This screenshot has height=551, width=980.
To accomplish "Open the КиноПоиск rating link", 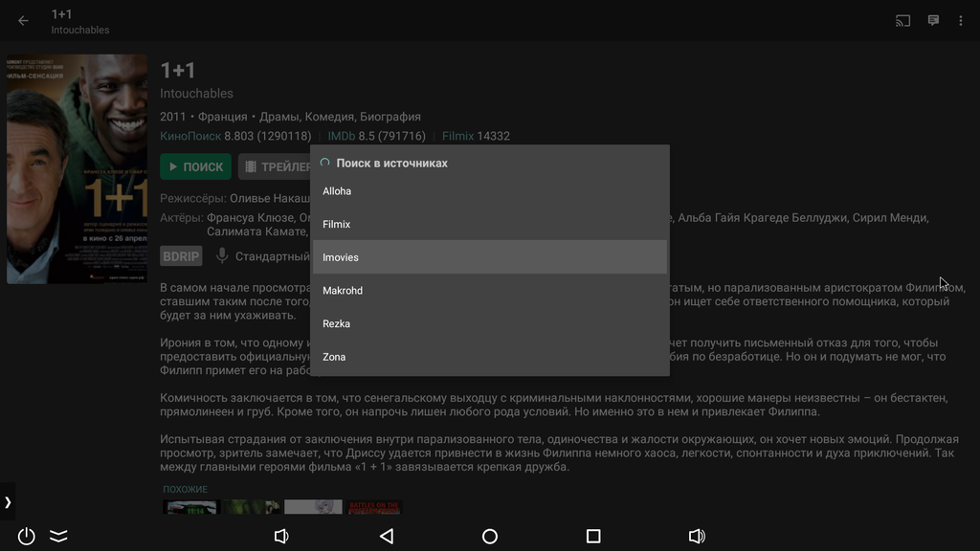I will click(x=190, y=136).
